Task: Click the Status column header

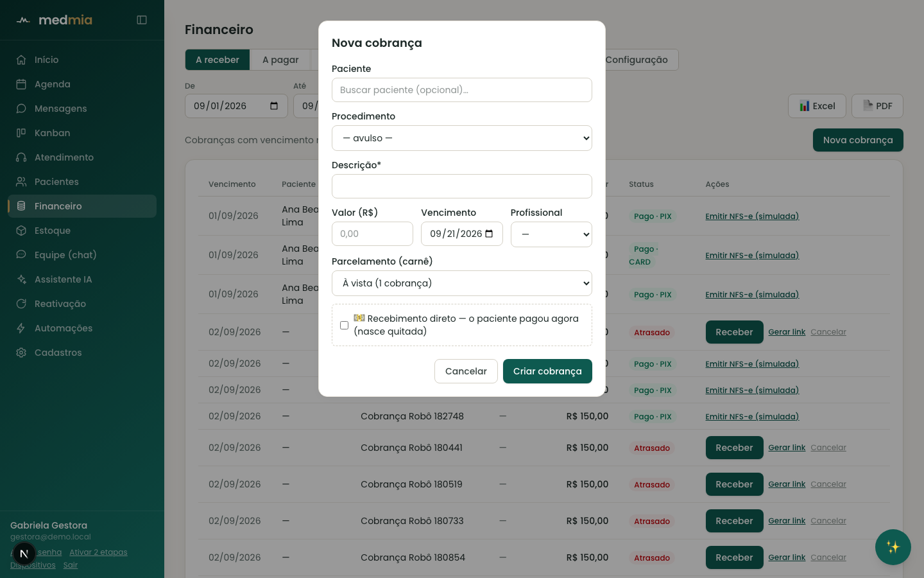Action: [x=641, y=184]
